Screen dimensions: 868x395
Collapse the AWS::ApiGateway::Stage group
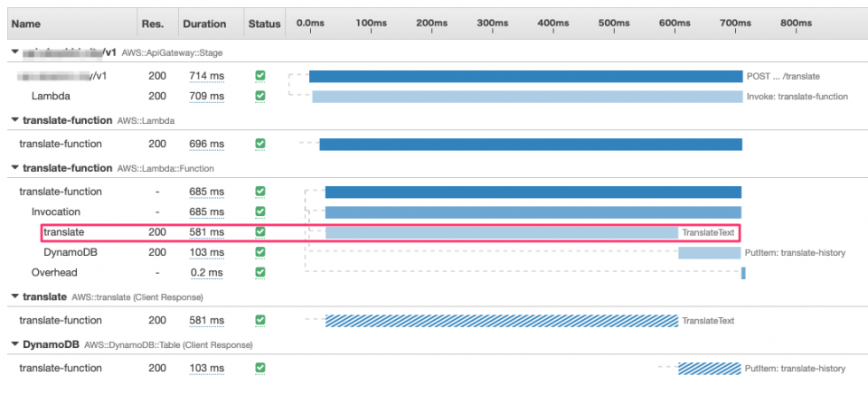click(x=14, y=53)
